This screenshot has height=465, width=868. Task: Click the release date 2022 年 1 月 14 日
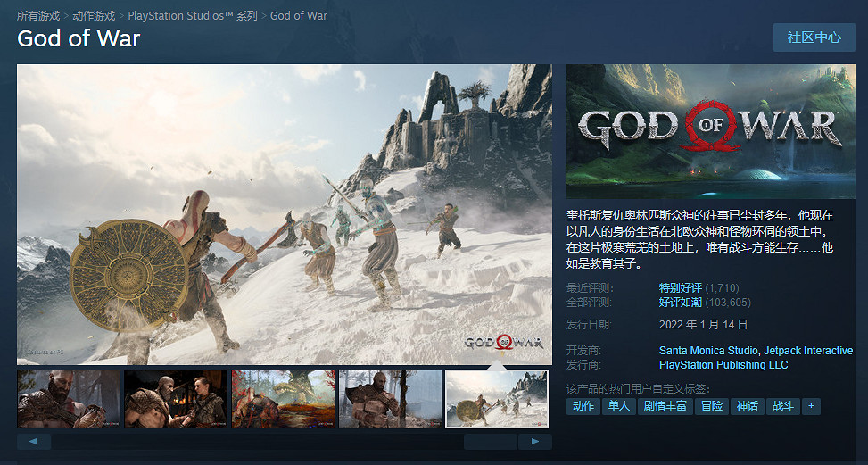tap(704, 324)
